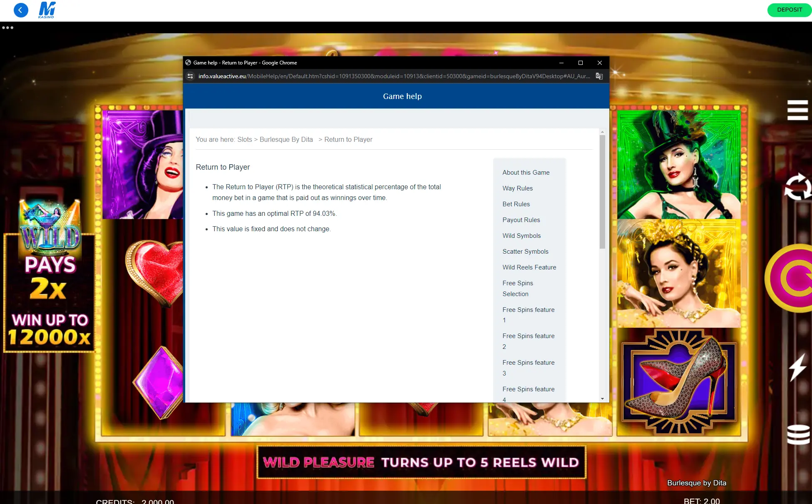Open Way Rules help topic
Viewport: 812px width, 504px height.
[x=517, y=188]
